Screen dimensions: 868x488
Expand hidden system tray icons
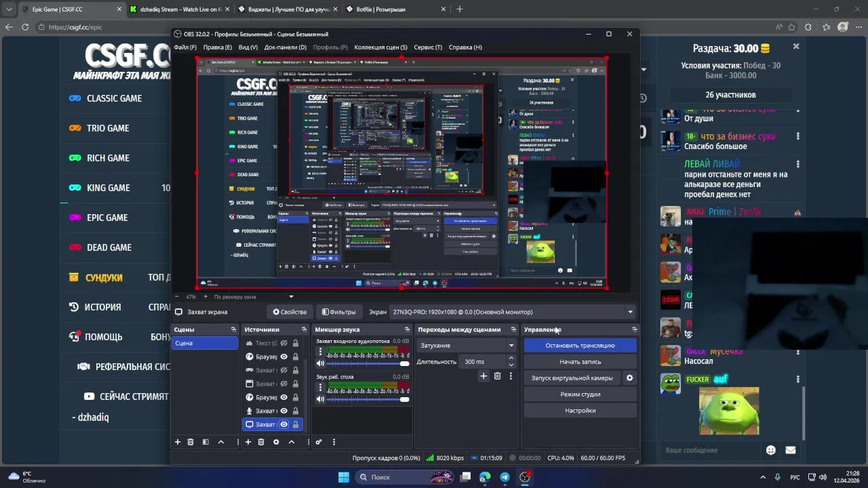tap(763, 477)
